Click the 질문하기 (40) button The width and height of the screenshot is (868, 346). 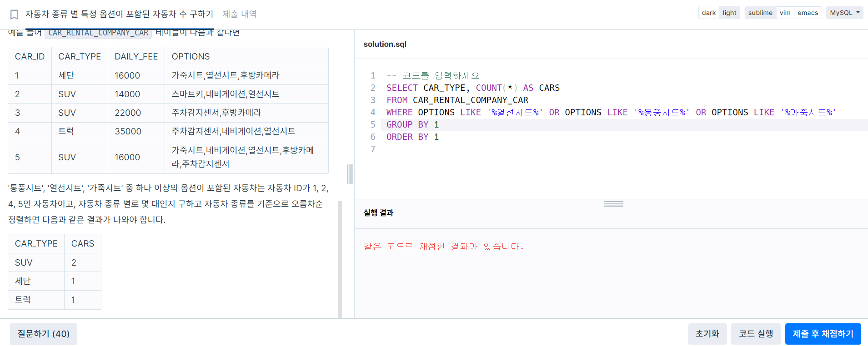pyautogui.click(x=44, y=334)
